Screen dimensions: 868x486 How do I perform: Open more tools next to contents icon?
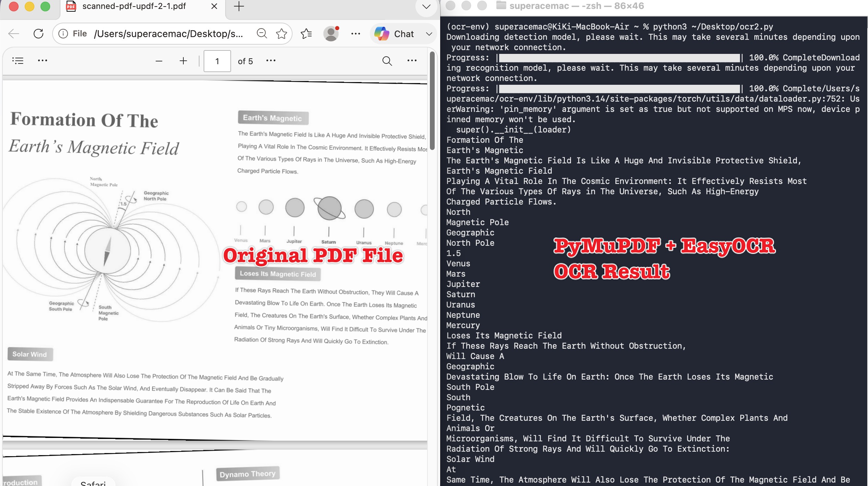click(43, 61)
